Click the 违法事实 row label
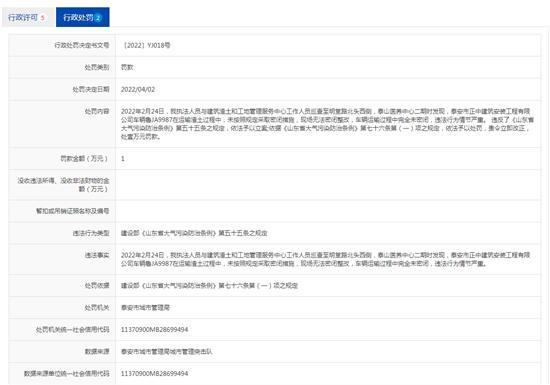 (x=97, y=255)
